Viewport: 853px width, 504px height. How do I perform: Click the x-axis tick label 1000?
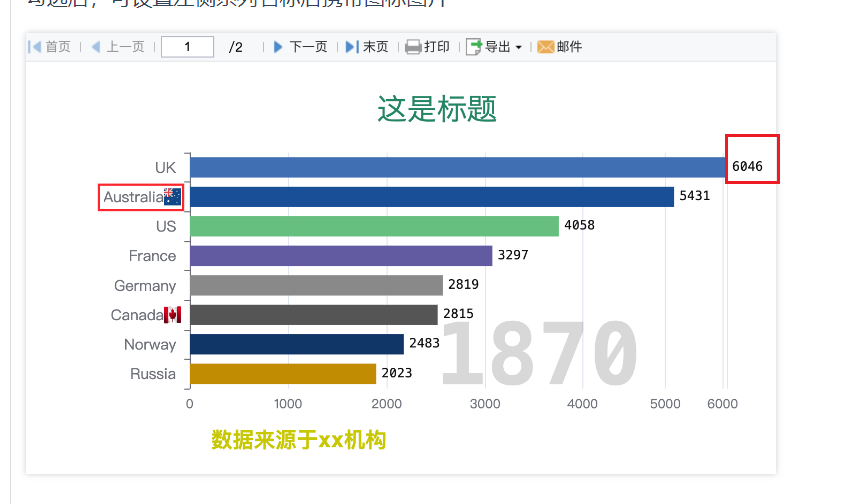[288, 404]
